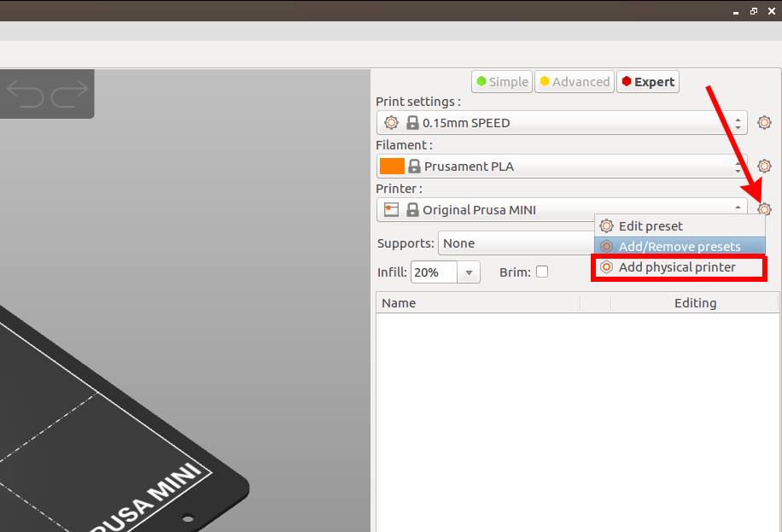Click lock icon beside Prusament PLA
Screen dimensions: 782x532
click(414, 167)
